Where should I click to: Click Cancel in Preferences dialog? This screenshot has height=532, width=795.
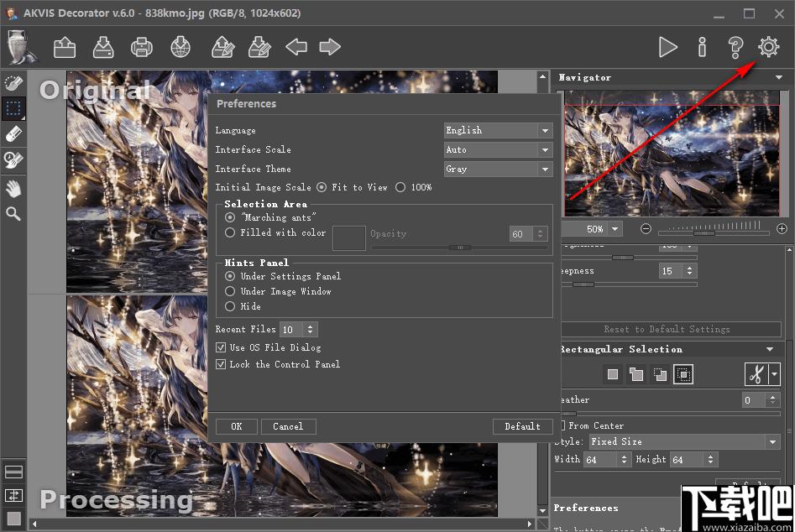point(289,426)
